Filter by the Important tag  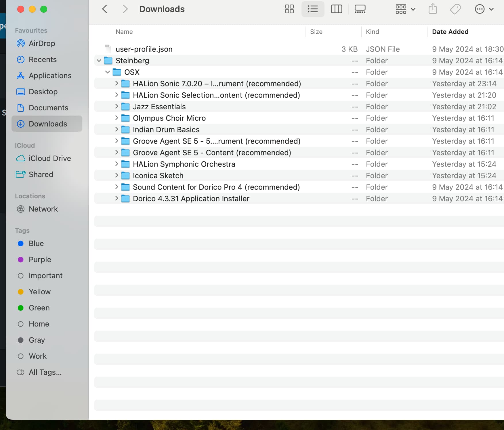pos(47,276)
